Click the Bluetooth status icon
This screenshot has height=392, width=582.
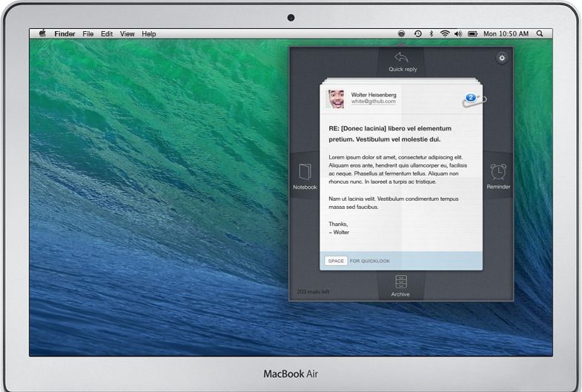(431, 34)
